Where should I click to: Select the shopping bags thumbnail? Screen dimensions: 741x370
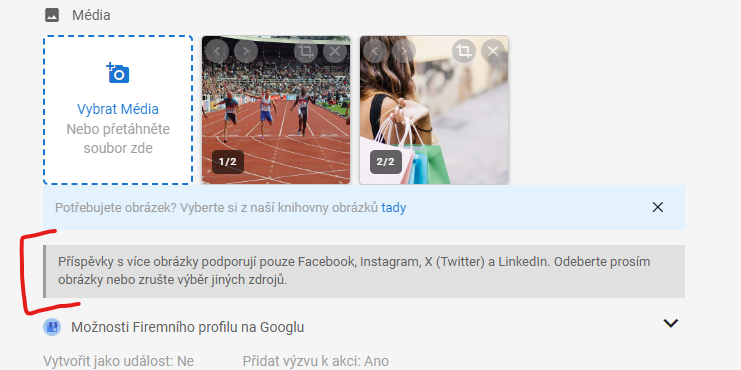pos(434,110)
